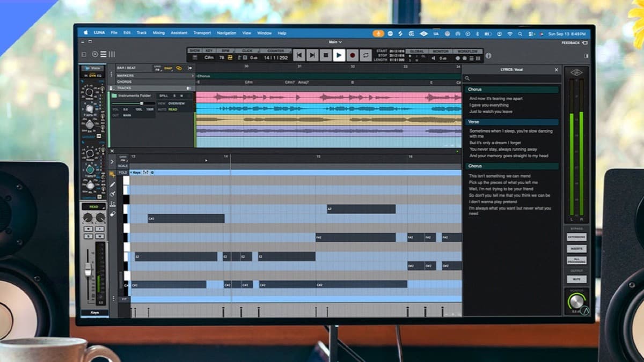644x362 pixels.
Task: Click the UA icon in macOS menu bar
Action: coord(436,33)
